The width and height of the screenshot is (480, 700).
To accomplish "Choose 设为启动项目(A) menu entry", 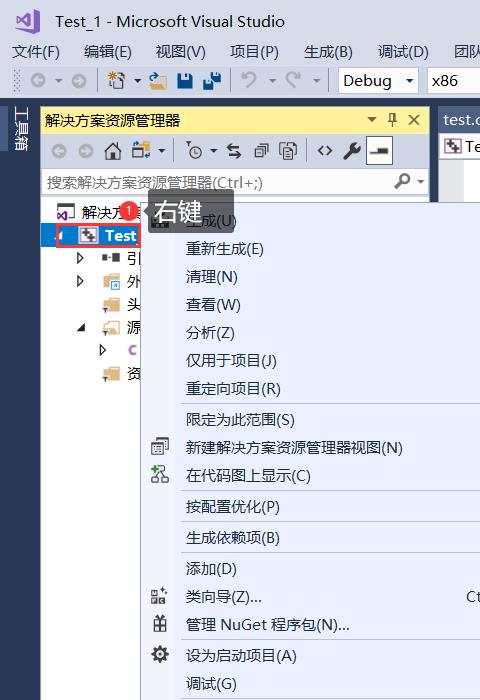I will click(241, 656).
